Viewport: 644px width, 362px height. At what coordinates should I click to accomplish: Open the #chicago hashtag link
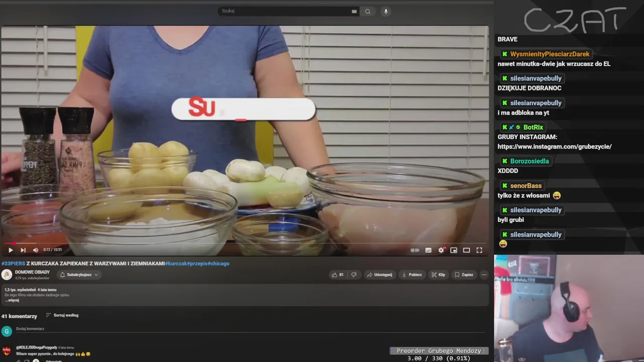click(218, 263)
